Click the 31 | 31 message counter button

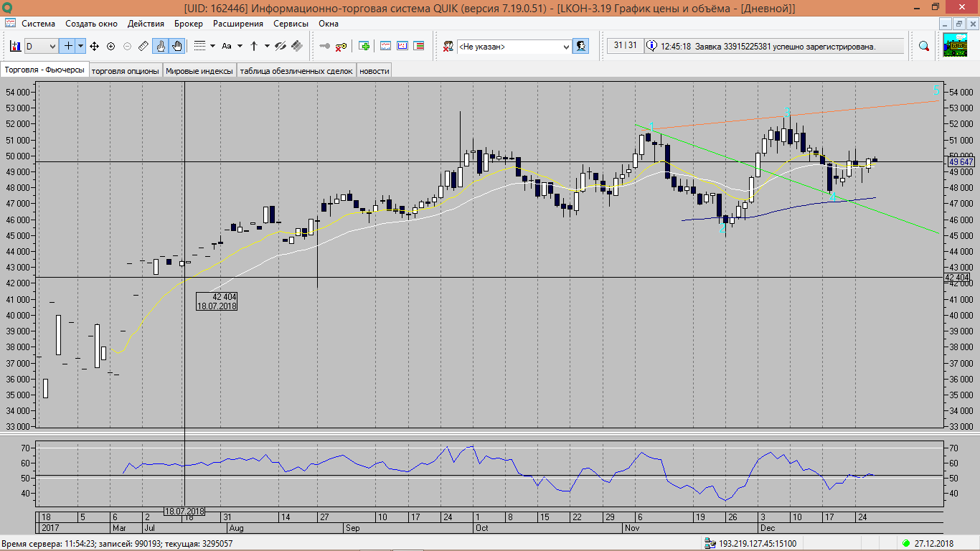point(625,46)
